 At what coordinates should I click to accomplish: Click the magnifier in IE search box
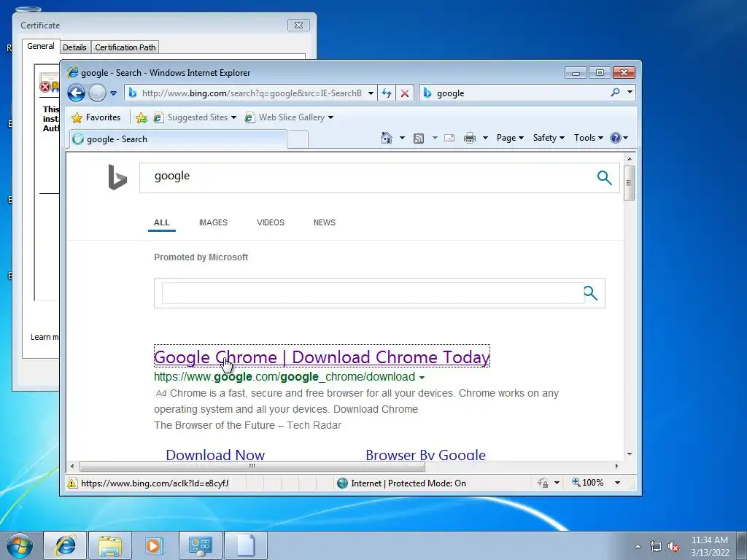(615, 93)
